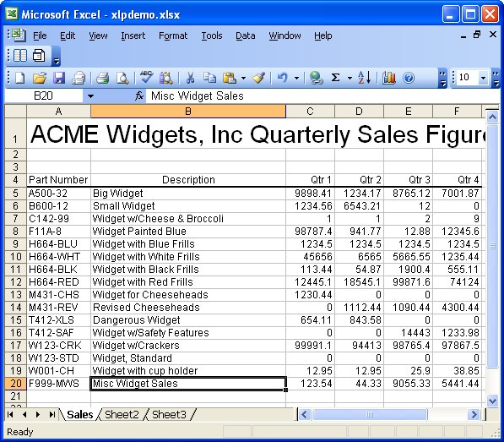Undo the last action with Undo arrow
This screenshot has width=504, height=442.
(x=283, y=78)
